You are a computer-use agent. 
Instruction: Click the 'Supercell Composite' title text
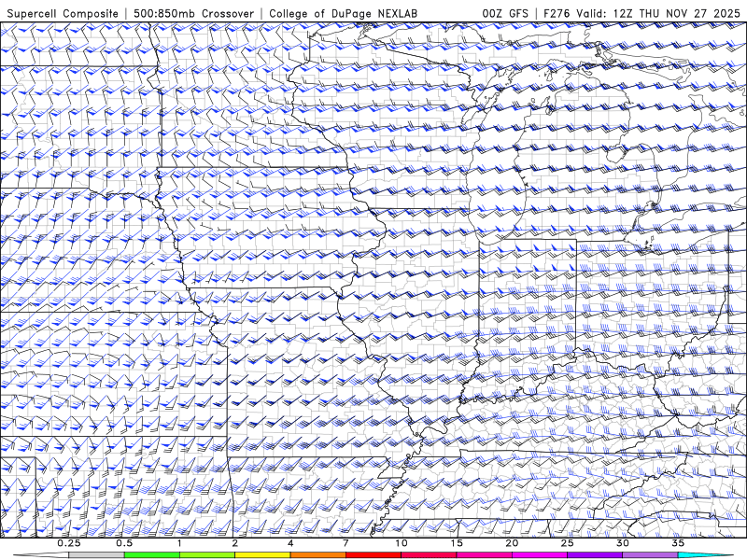coord(63,14)
